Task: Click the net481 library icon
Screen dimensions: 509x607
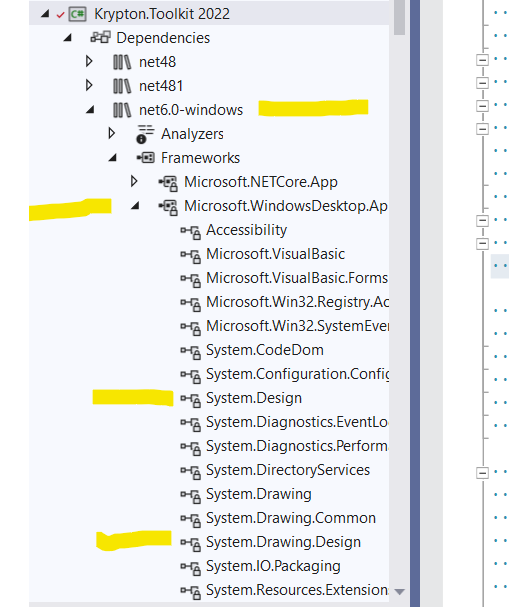Action: 122,86
